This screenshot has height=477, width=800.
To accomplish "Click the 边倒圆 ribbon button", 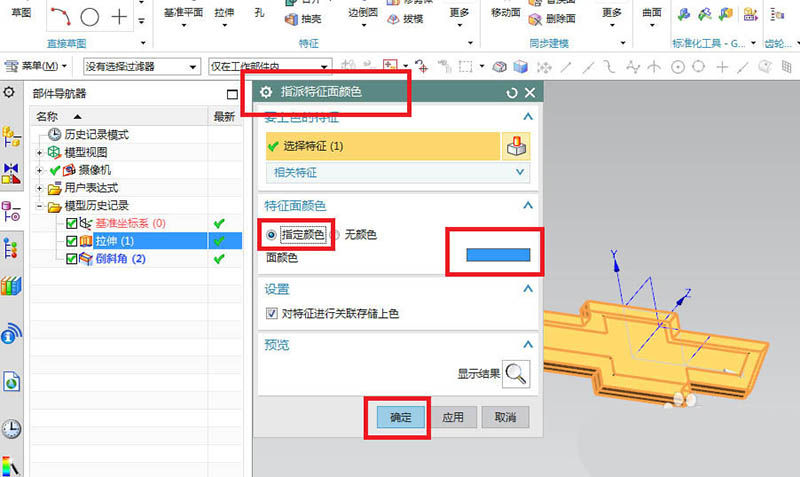I will pyautogui.click(x=363, y=15).
